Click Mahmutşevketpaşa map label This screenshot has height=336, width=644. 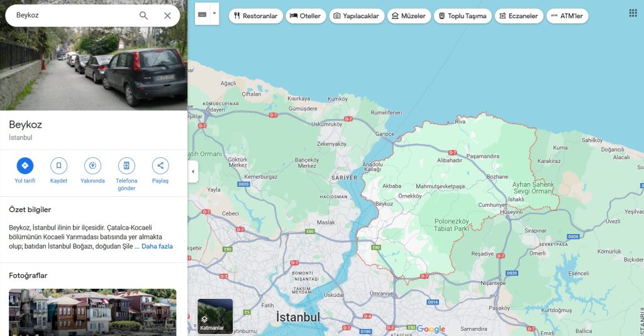[440, 186]
